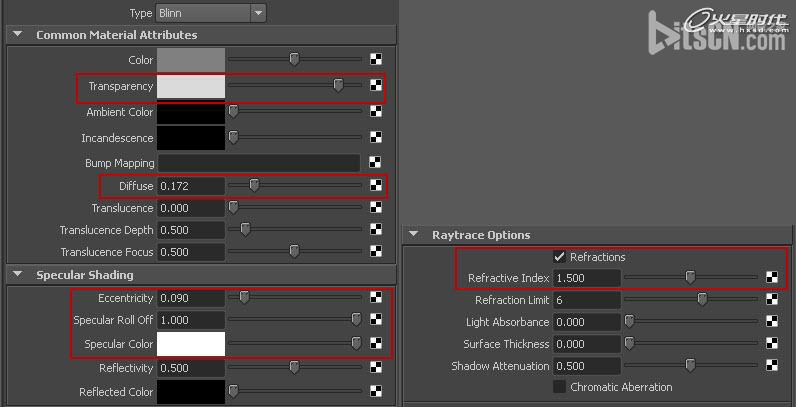Click the Surface Thickness map checker icon
This screenshot has height=407, width=796.
[772, 344]
